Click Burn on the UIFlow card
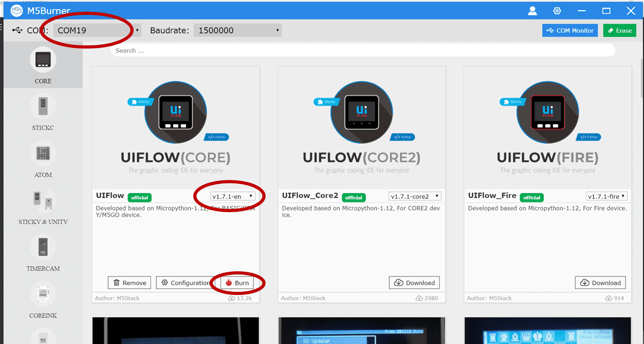644x344 pixels. (237, 283)
